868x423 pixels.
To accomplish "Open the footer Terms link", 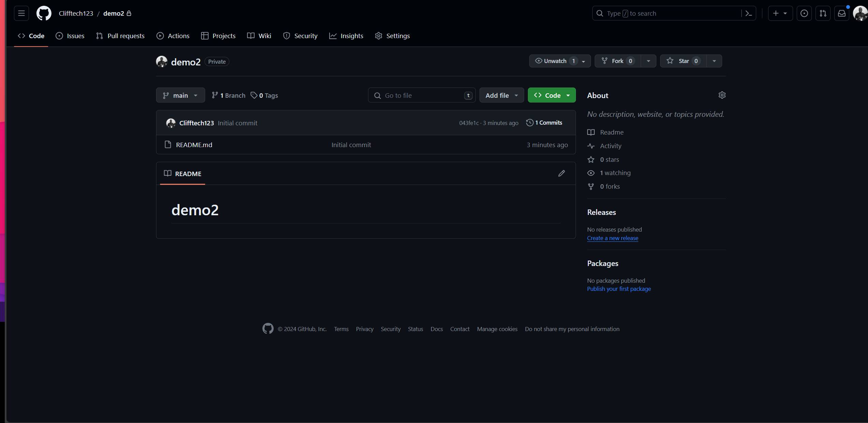I will click(x=341, y=329).
